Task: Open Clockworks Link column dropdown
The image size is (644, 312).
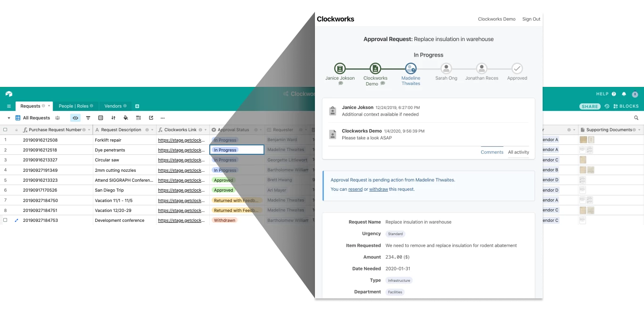Action: [x=206, y=130]
